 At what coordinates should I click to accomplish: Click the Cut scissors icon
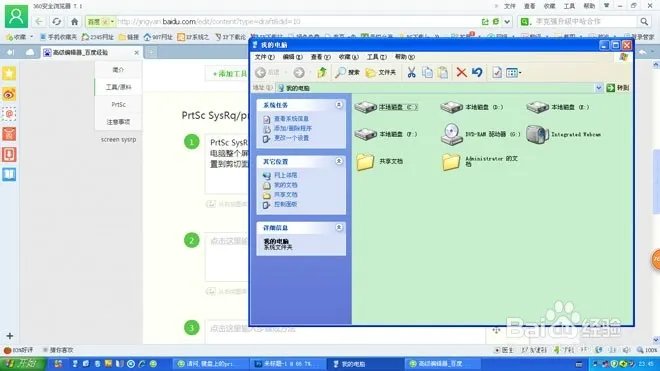411,72
